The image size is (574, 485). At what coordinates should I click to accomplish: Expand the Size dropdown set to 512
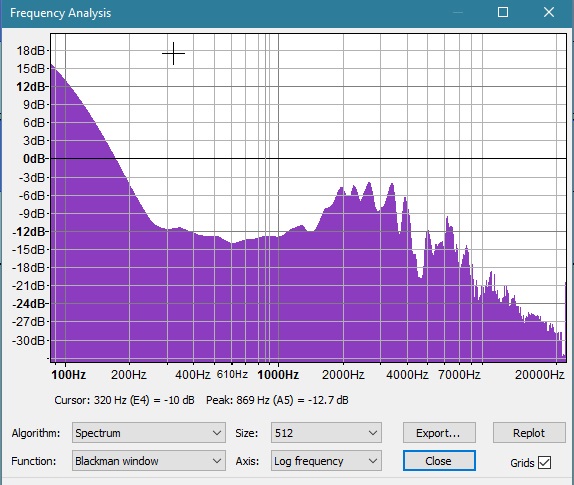pos(326,433)
